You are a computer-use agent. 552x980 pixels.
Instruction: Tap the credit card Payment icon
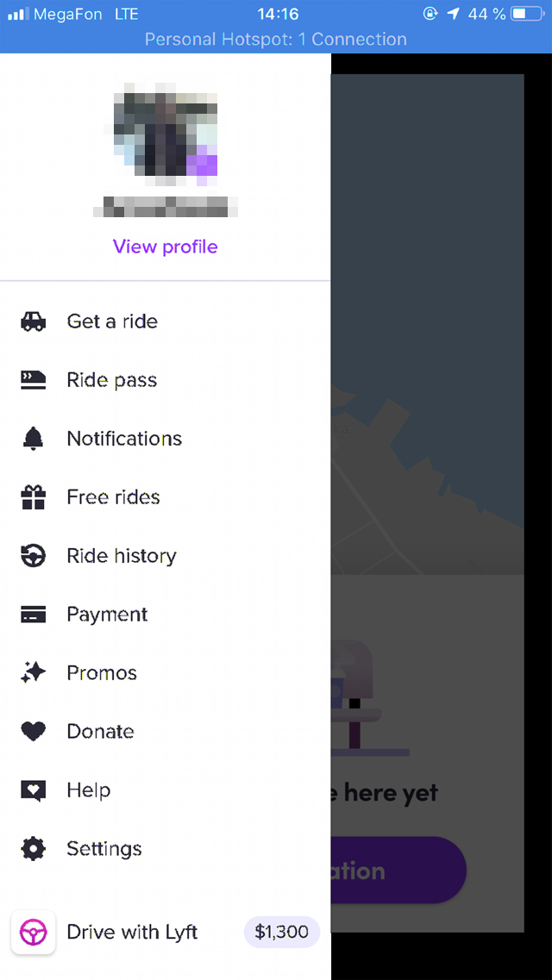33,615
